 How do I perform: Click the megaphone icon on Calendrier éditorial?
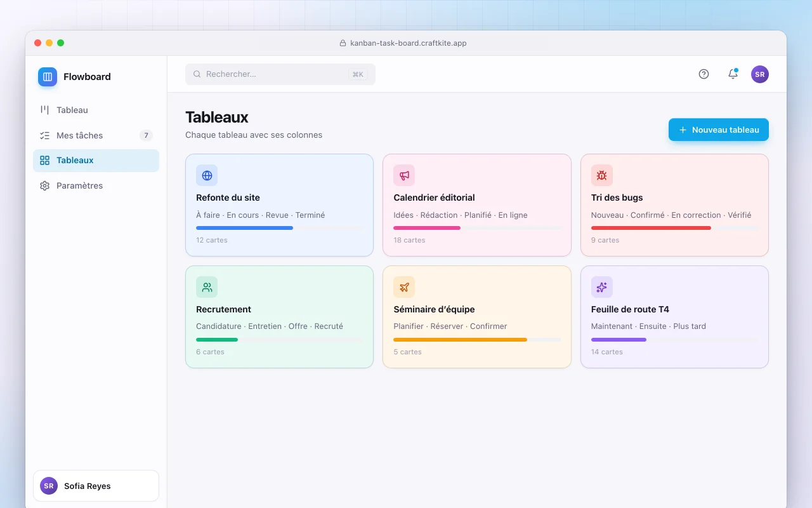point(404,175)
